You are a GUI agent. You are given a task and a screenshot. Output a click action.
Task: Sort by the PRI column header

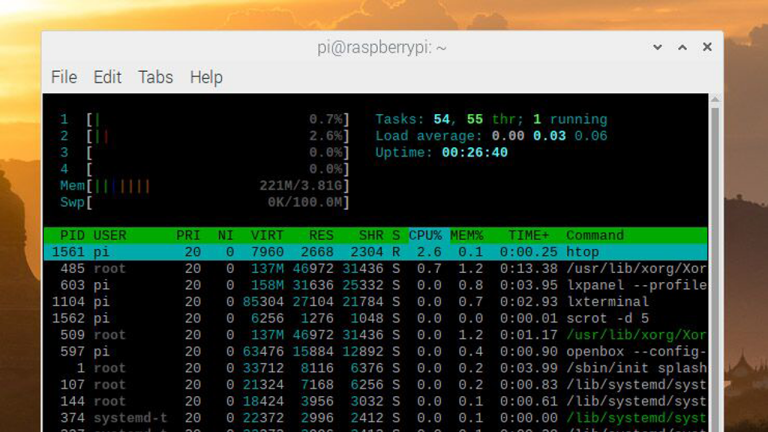point(188,236)
